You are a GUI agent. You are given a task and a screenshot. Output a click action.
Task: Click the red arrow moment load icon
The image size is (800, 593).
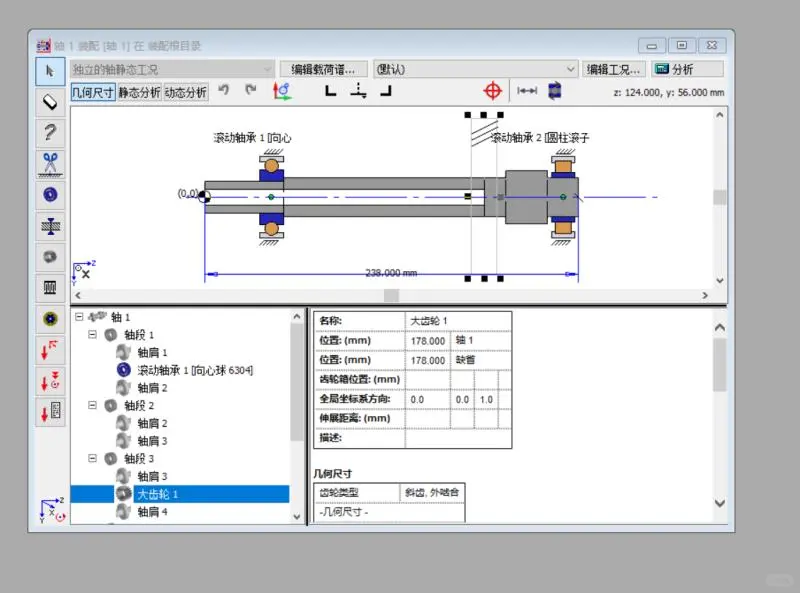pos(50,381)
